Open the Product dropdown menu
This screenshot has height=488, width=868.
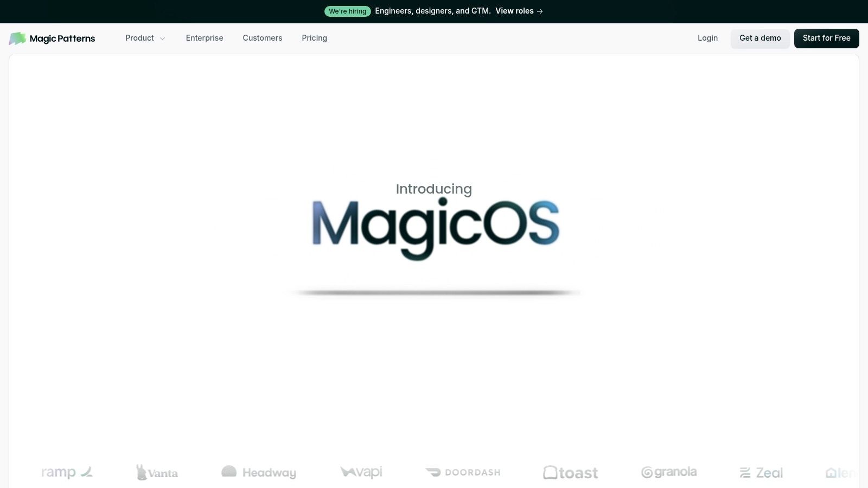click(x=145, y=38)
